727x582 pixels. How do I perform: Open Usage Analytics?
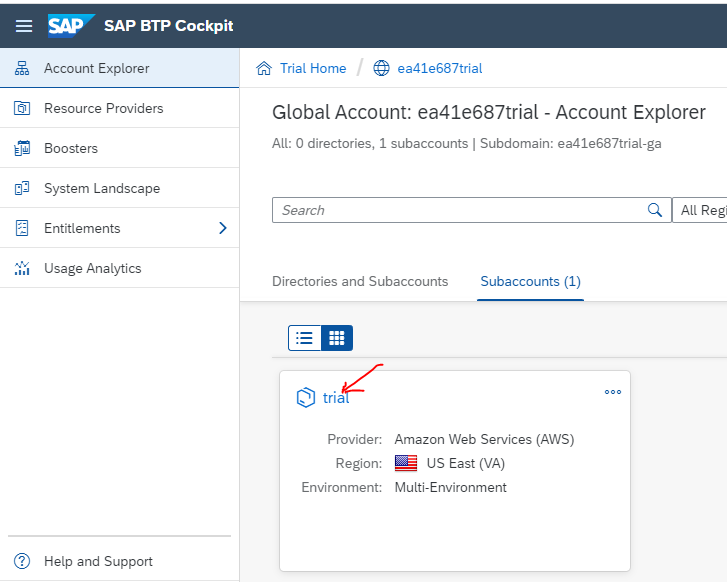click(x=120, y=268)
